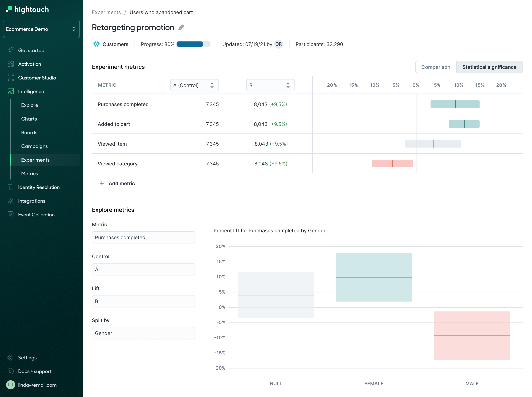This screenshot has width=532, height=397.
Task: Click the Viewed category metric row
Action: tap(307, 163)
